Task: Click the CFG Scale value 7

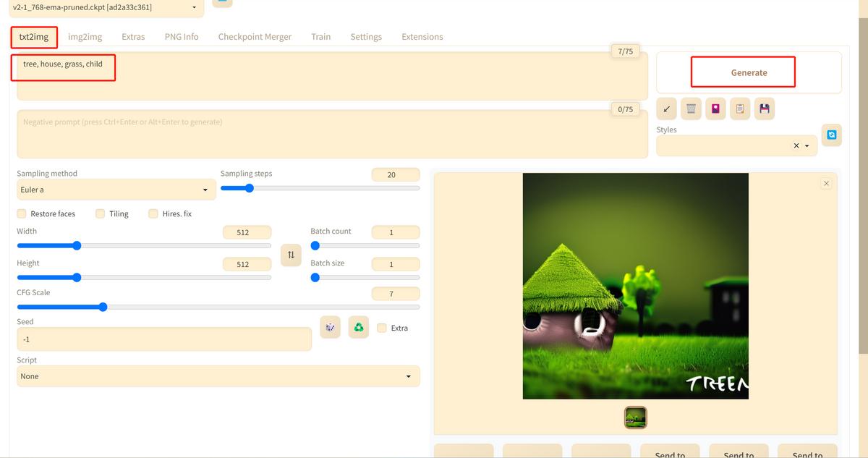Action: tap(396, 294)
